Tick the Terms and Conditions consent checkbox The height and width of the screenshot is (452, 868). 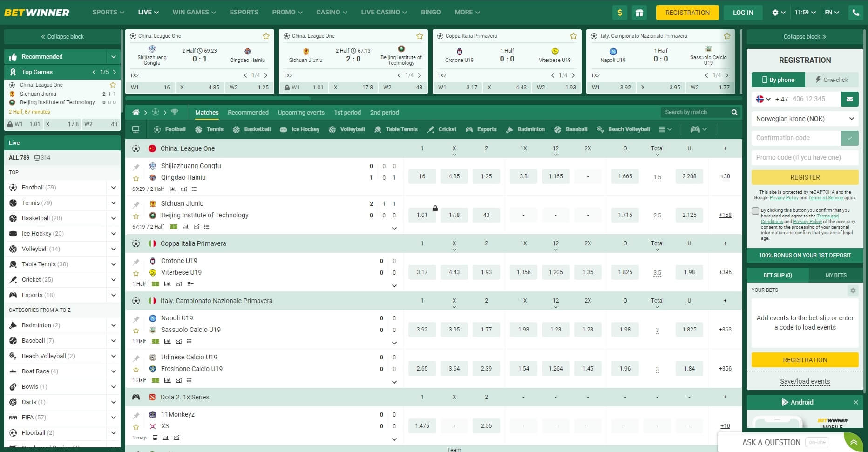coord(755,210)
